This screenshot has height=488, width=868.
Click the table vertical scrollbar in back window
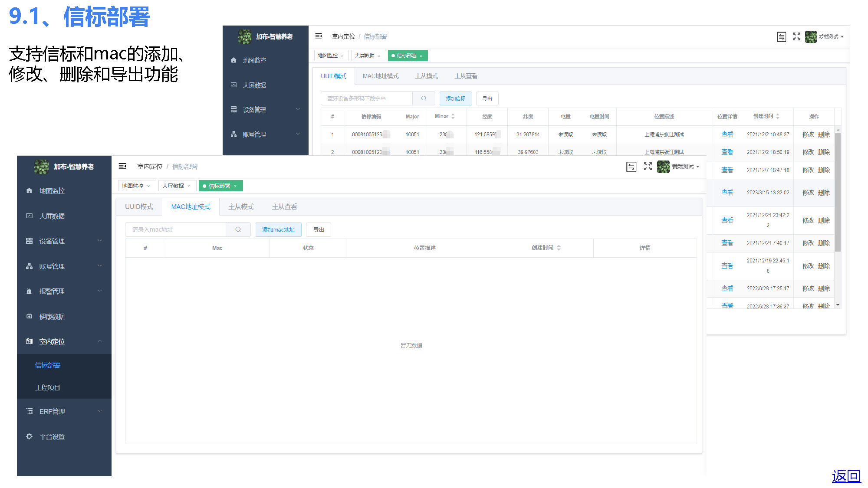838,192
